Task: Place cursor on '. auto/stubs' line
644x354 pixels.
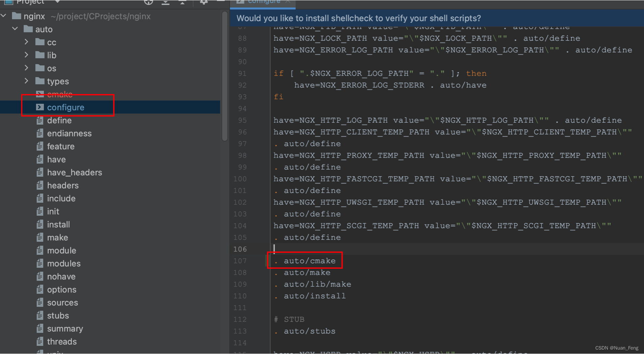Action: coord(305,331)
